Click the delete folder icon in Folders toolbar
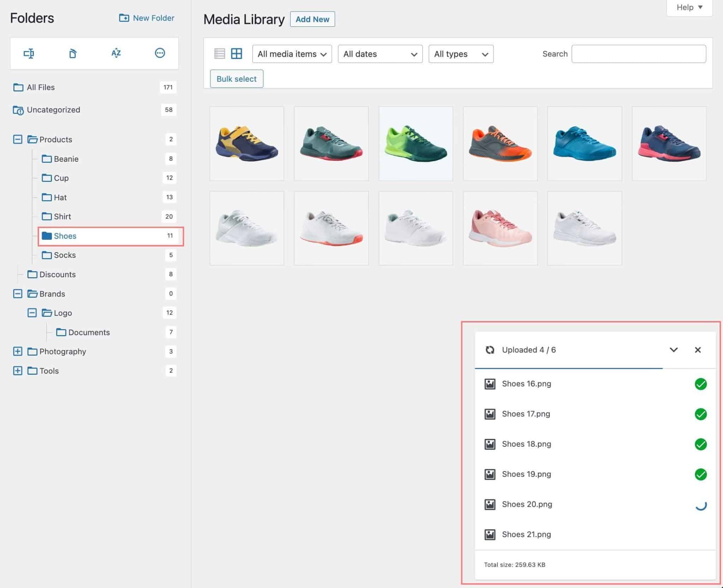The width and height of the screenshot is (723, 588). (x=72, y=53)
